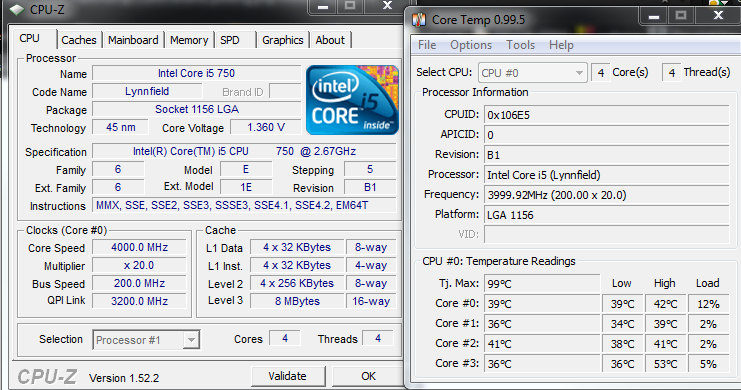Screen dimensions: 741x390
Task: Click the QPI Link value '3200.0 MHz'
Action: 139,301
